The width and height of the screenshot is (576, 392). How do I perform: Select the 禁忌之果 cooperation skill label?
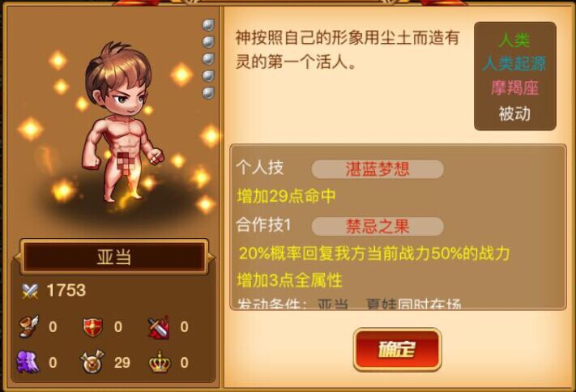(378, 226)
